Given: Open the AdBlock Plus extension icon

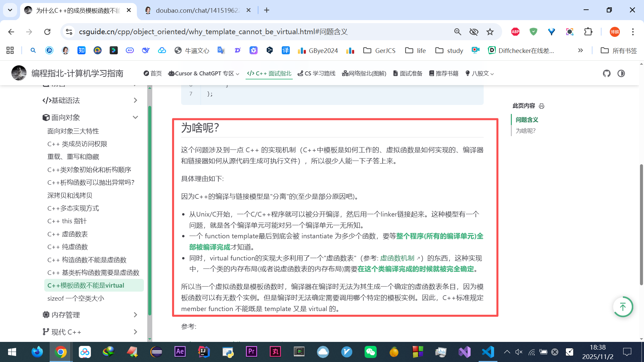Looking at the screenshot, I should tap(515, 32).
